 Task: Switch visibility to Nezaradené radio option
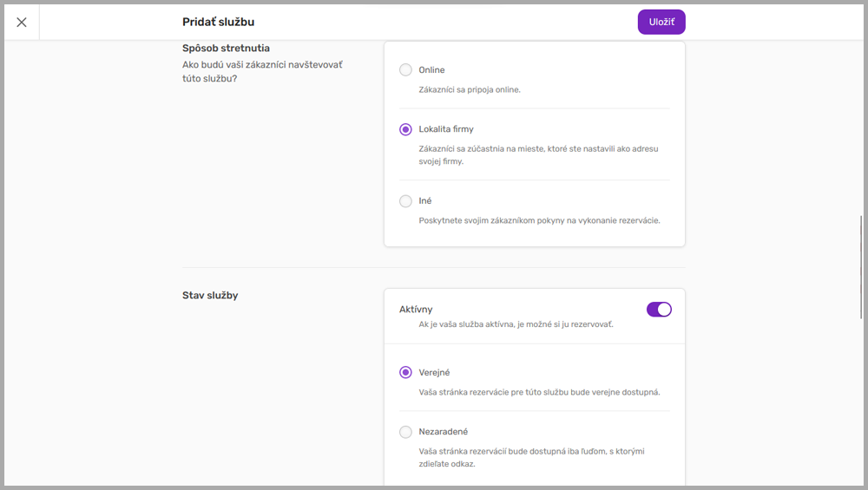point(405,432)
